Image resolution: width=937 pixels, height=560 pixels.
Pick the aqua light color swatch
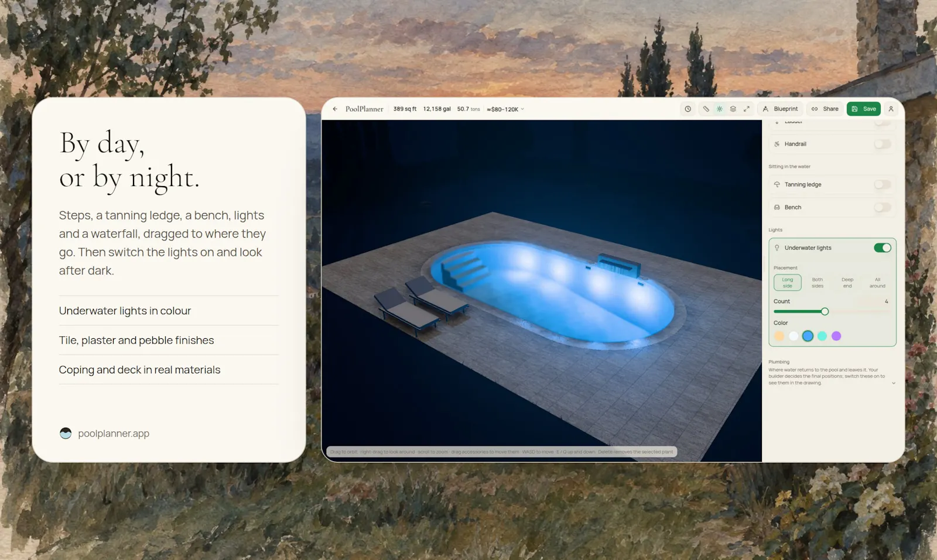pyautogui.click(x=822, y=336)
